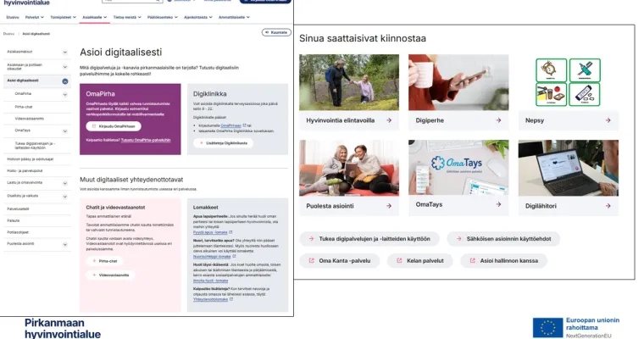
Task: Click the Nepsy alarm clock pictogram
Action: tap(551, 69)
